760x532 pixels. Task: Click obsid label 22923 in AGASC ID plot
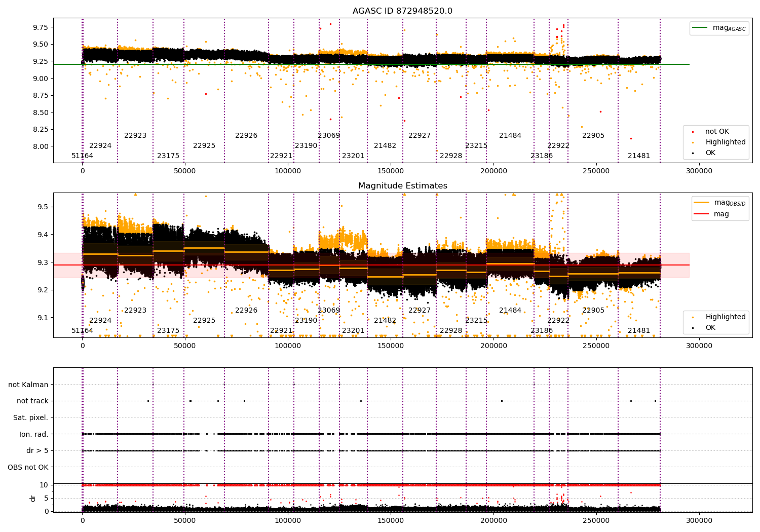135,135
